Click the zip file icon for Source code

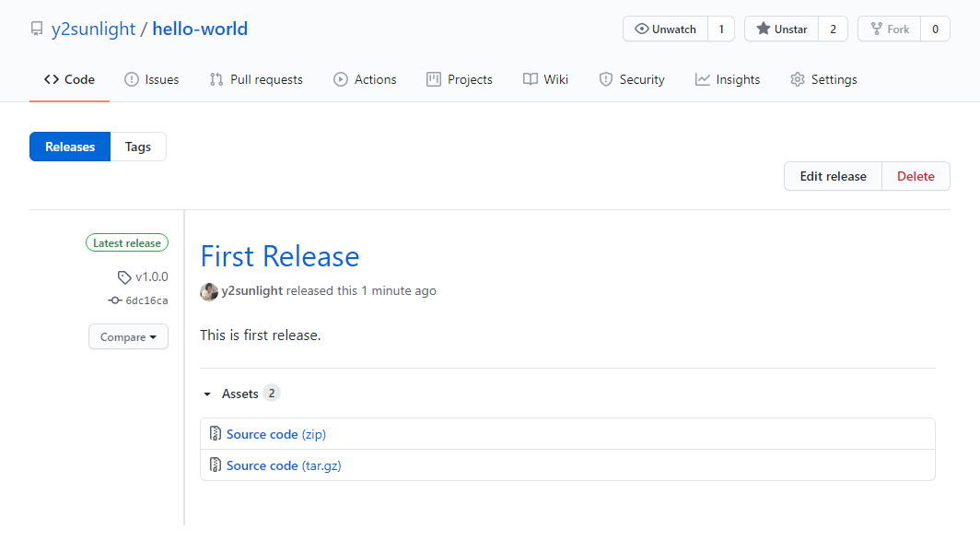(x=215, y=434)
